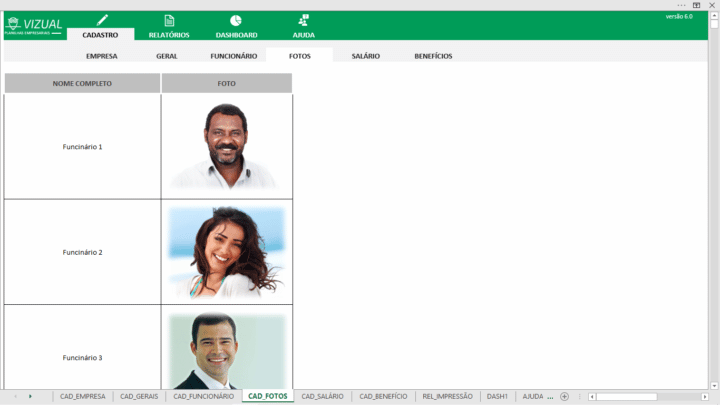Open the REL_IMPRESSÃO sheet tab
Image resolution: width=720 pixels, height=405 pixels.
pos(447,396)
